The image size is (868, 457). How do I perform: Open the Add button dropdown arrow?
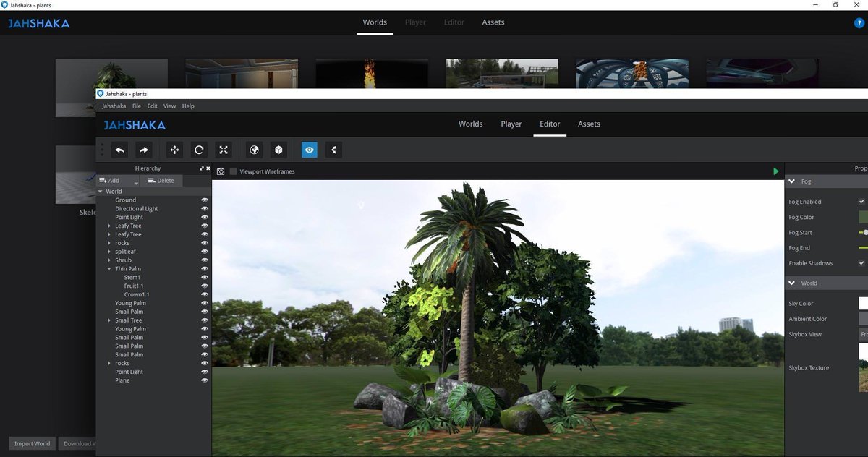pyautogui.click(x=136, y=180)
